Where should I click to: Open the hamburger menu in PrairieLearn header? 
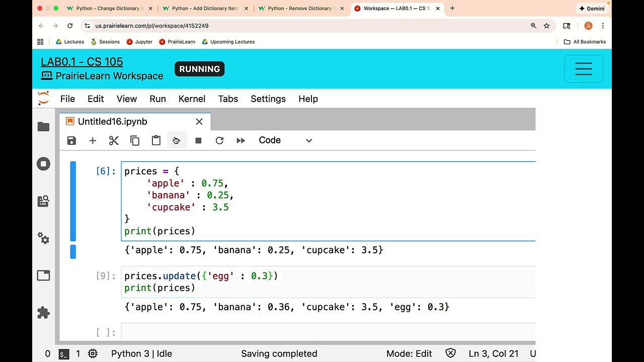(584, 69)
